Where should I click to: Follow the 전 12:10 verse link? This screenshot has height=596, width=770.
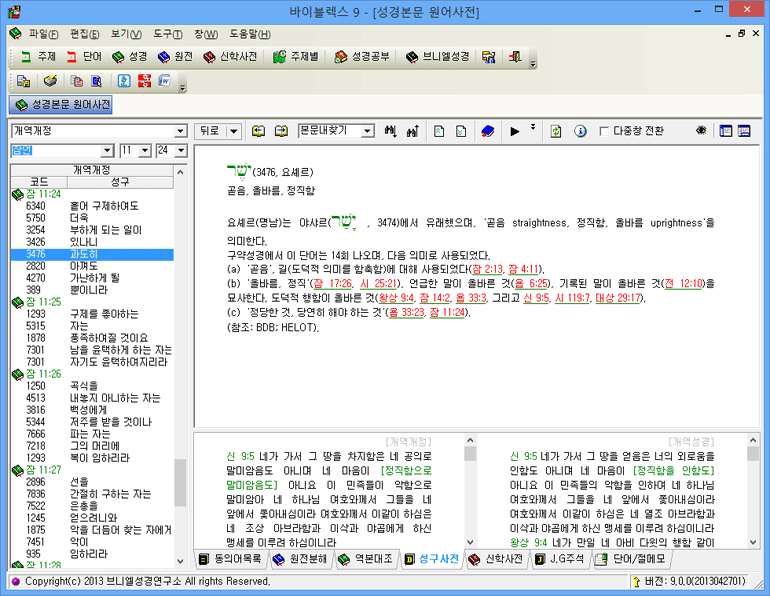pos(683,283)
